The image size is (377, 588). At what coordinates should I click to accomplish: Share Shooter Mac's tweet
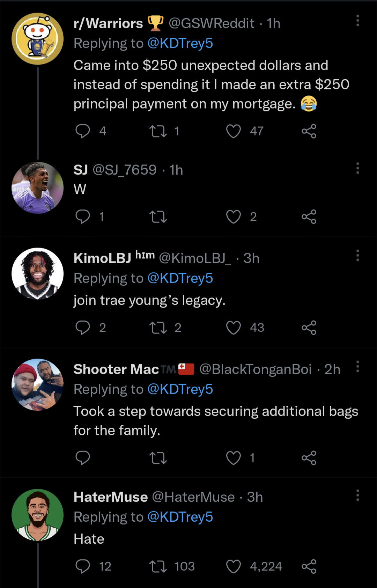click(309, 458)
